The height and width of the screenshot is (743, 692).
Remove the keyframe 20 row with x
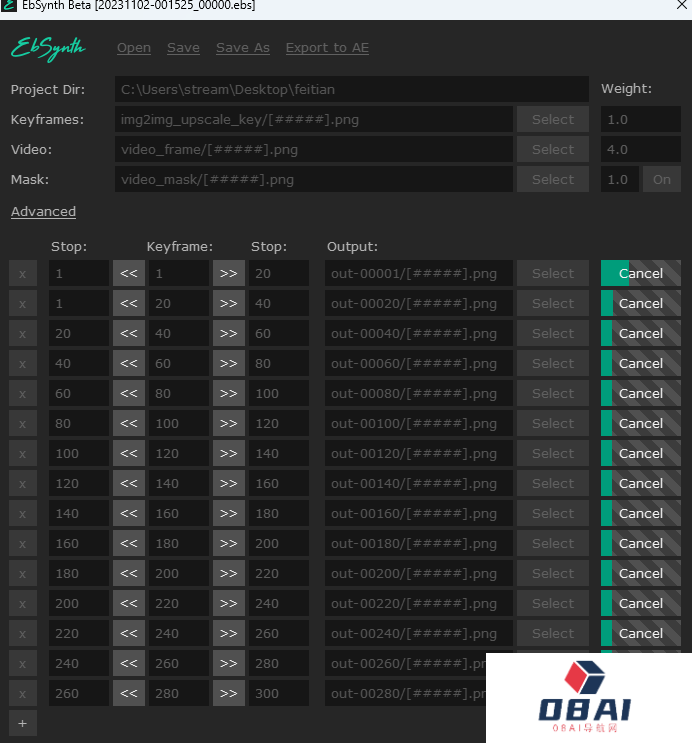click(x=22, y=303)
